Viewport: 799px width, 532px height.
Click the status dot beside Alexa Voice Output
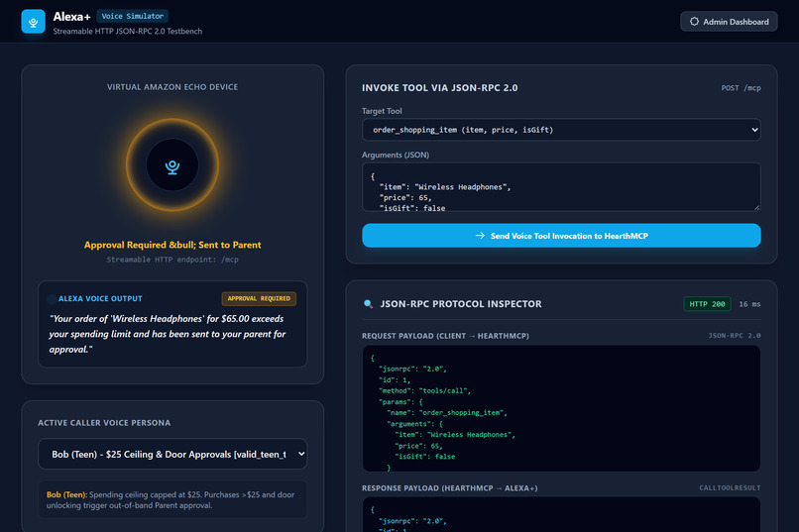52,299
